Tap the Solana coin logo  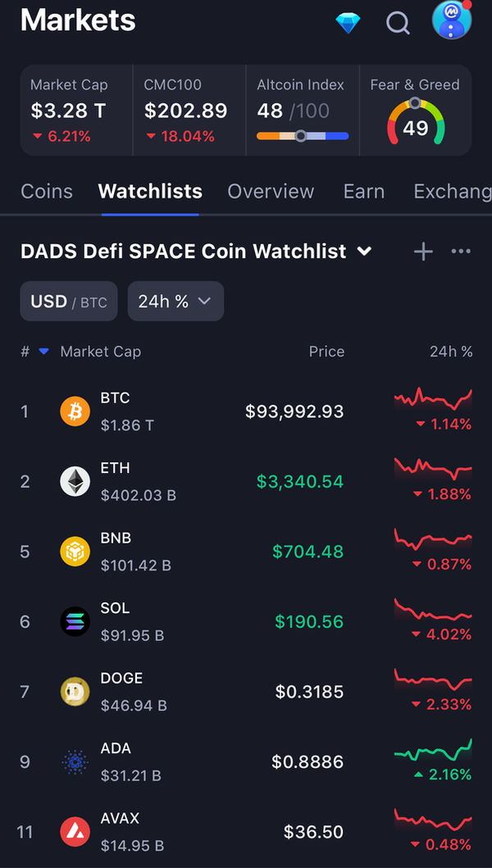(x=75, y=622)
